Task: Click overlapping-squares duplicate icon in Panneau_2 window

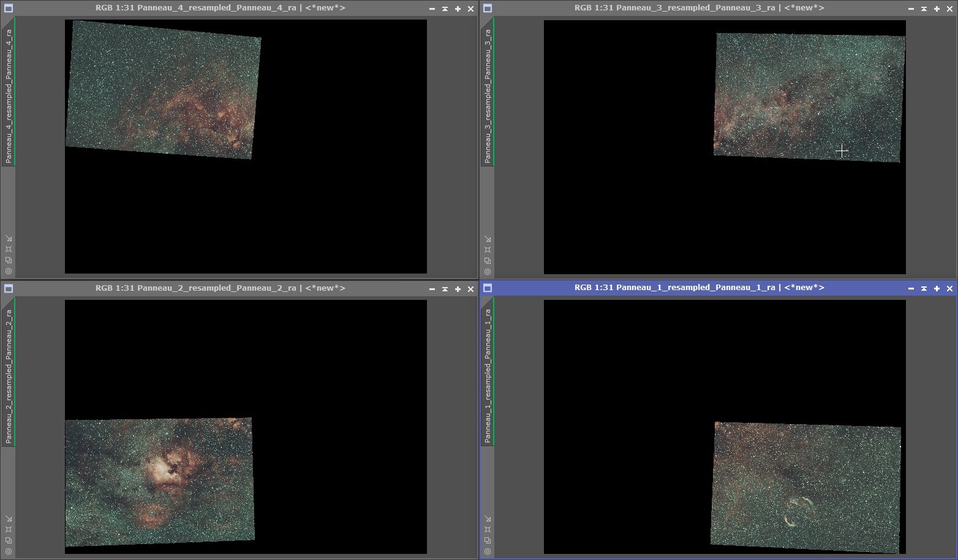Action: pyautogui.click(x=9, y=540)
